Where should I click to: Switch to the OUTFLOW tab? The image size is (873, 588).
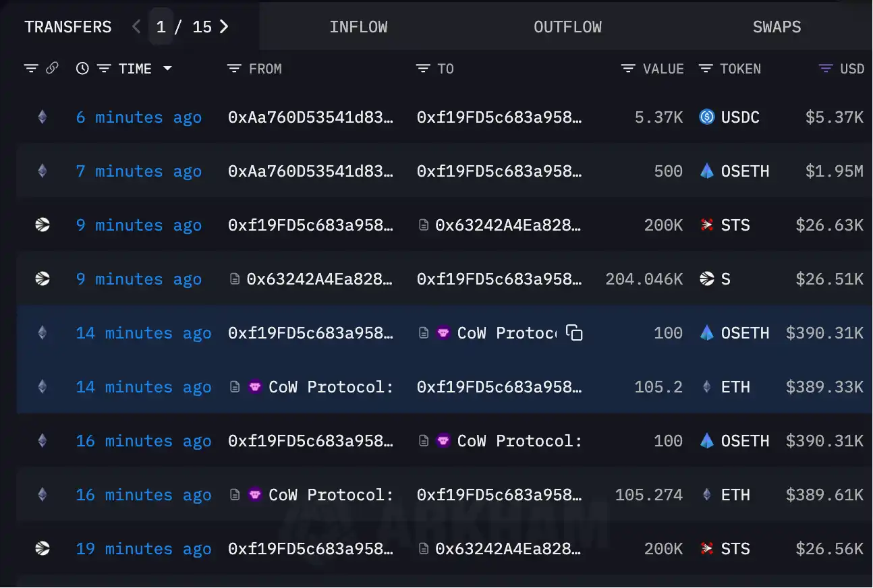click(568, 27)
